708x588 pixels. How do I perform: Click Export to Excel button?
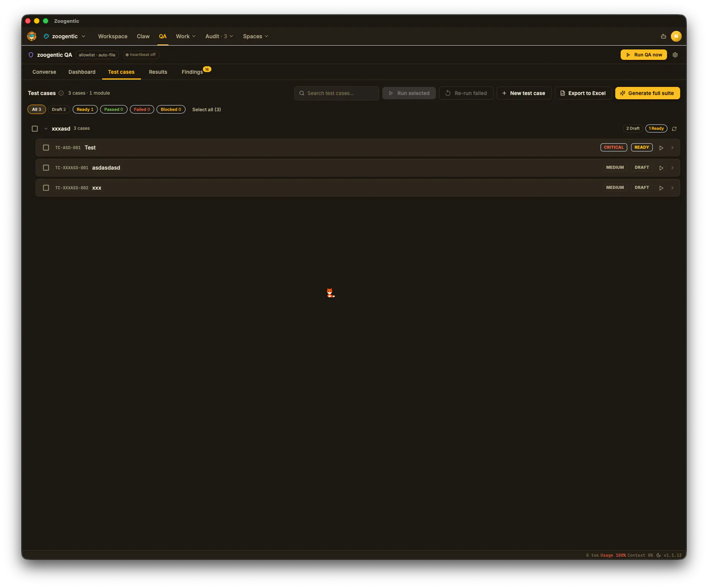pyautogui.click(x=583, y=93)
